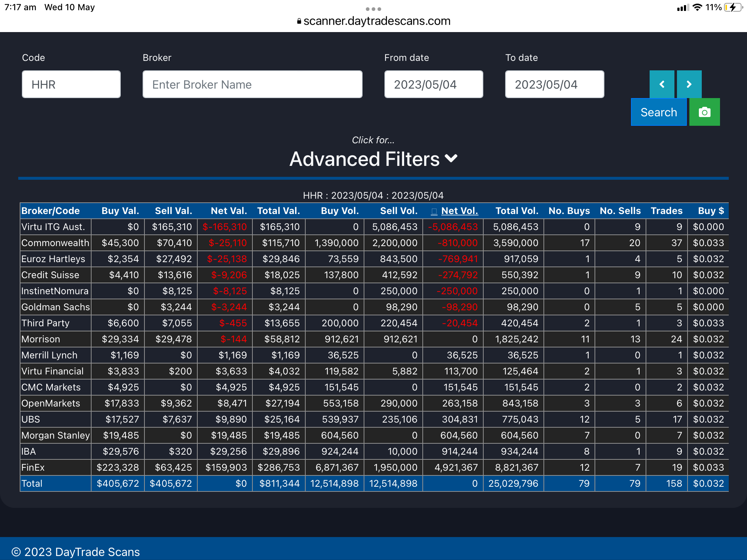Click the next date arrow button
This screenshot has width=747, height=560.
(689, 84)
